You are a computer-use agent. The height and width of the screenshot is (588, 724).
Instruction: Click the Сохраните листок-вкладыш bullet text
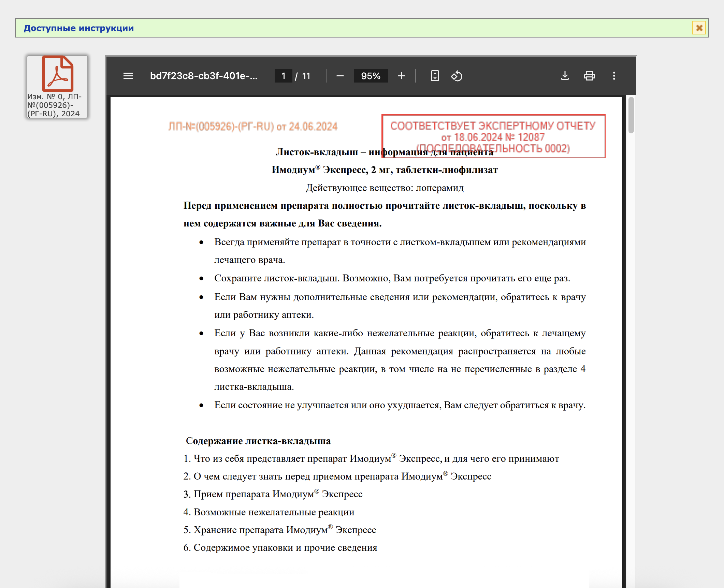(392, 278)
